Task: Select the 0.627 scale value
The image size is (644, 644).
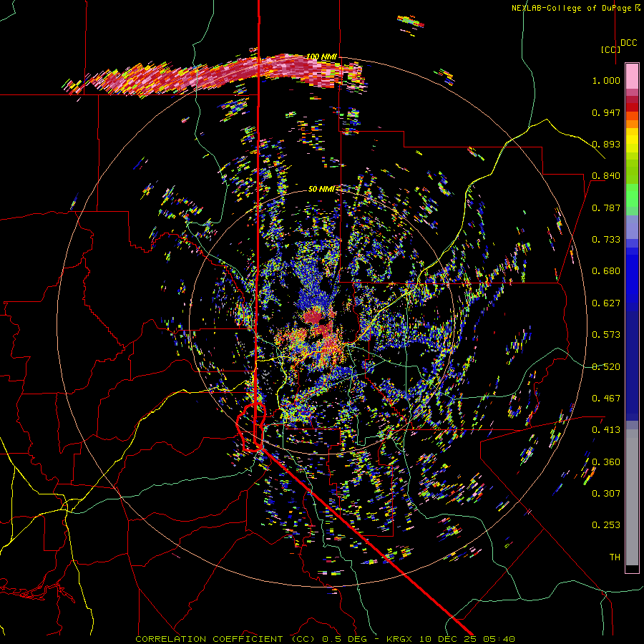Action: coord(606,303)
